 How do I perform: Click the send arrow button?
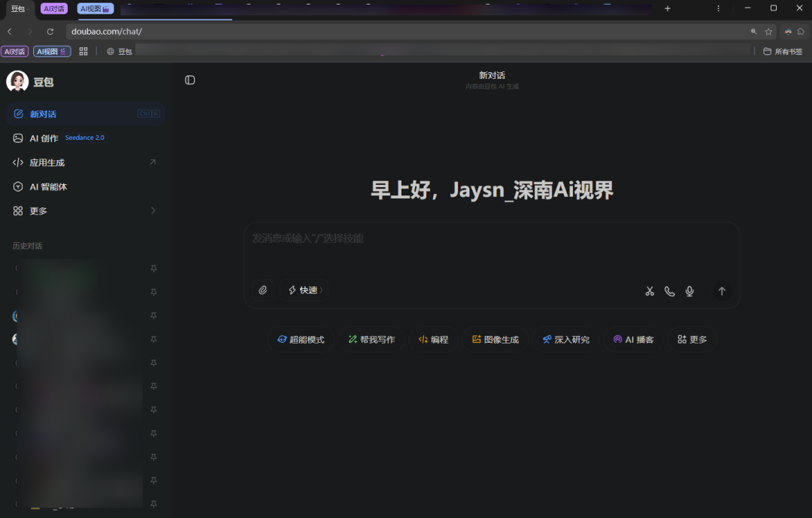tap(722, 291)
